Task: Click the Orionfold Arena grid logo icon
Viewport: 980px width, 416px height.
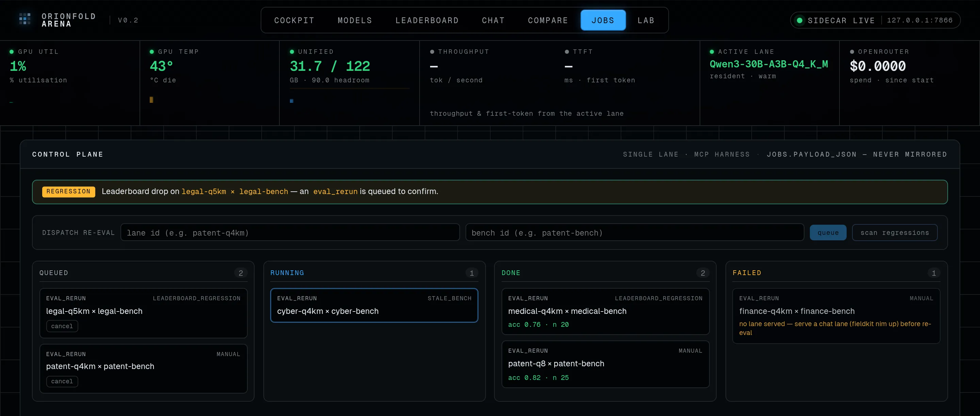Action: pos(25,19)
